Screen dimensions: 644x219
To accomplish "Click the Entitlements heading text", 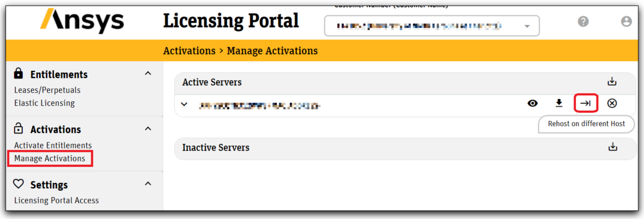I will coord(59,74).
